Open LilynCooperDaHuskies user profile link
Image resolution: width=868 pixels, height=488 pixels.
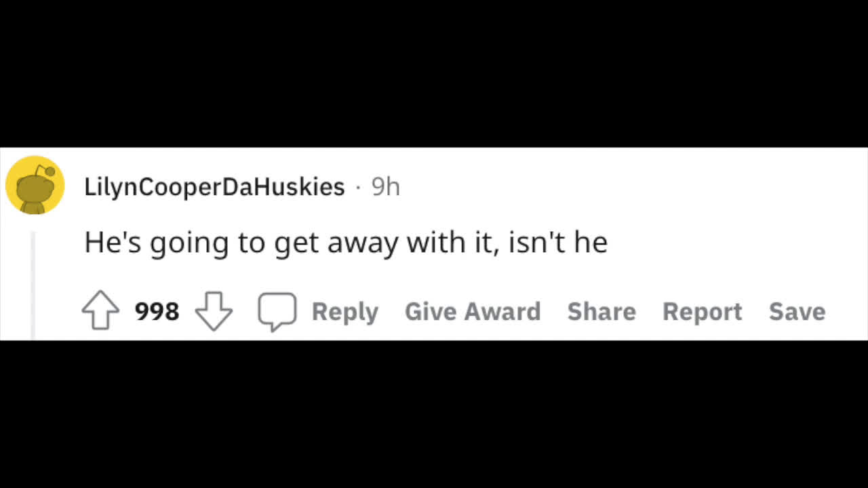pos(214,186)
